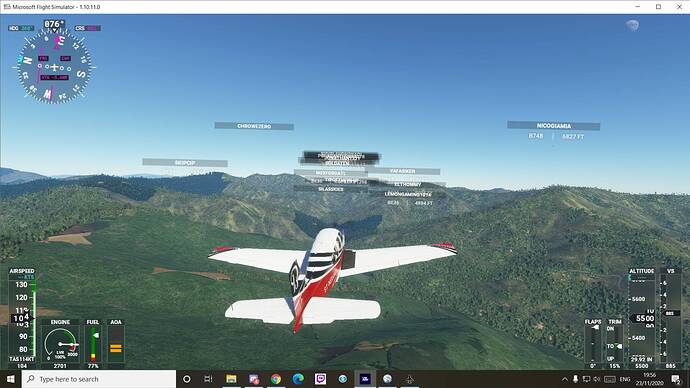The image size is (690, 388).
Task: Click the 6827 FT altitude label
Action: tap(573, 137)
